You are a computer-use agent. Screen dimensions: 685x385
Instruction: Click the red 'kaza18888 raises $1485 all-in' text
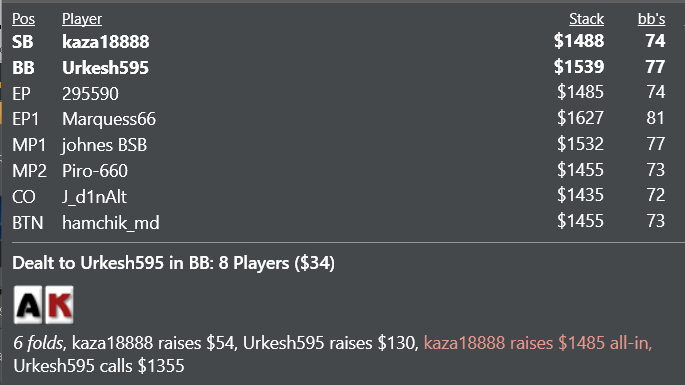click(538, 343)
